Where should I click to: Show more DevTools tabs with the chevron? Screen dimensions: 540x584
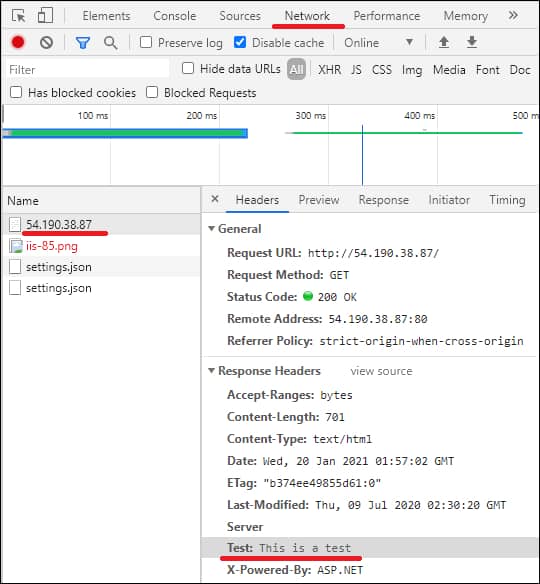513,16
